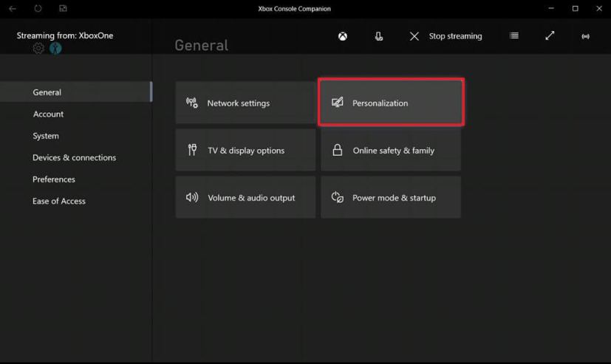Close the Xbox Console Companion window
The height and width of the screenshot is (364, 611).
click(599, 8)
